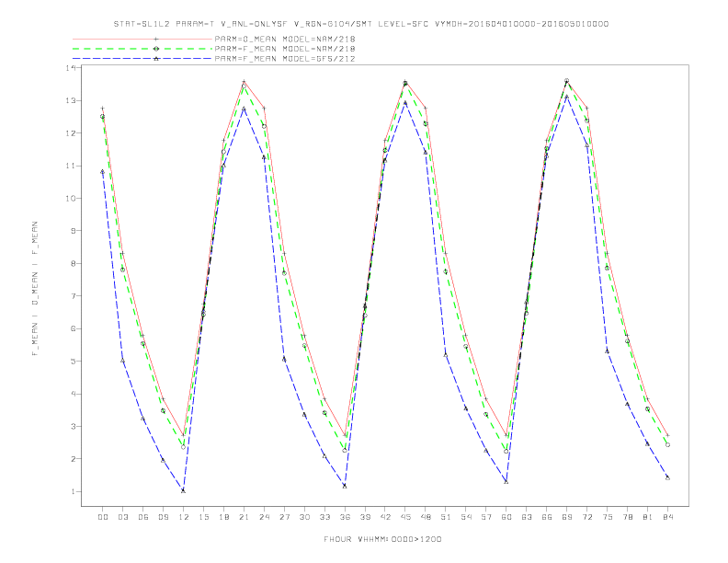
Task: Click red observed plus end point at hour 84
Action: point(667,435)
